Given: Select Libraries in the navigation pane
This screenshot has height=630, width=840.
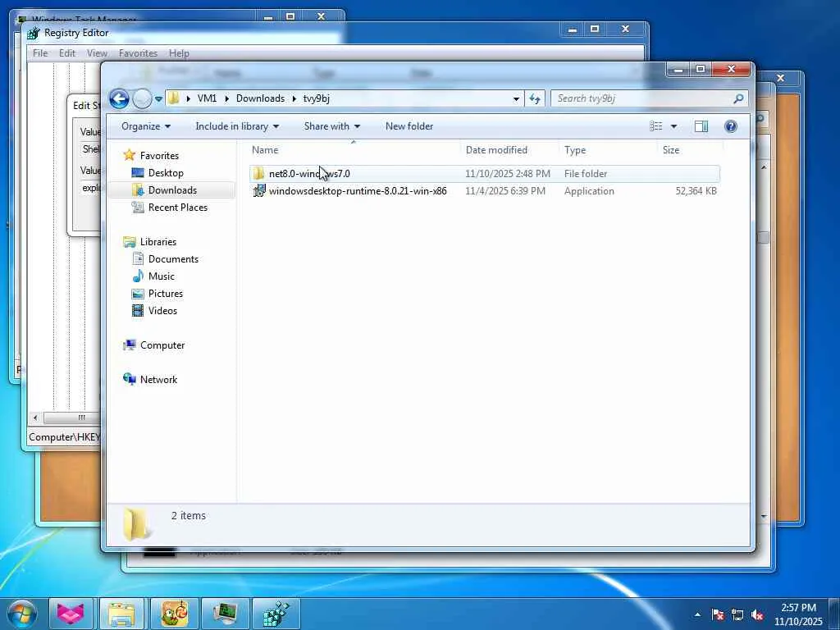Looking at the screenshot, I should coord(158,242).
